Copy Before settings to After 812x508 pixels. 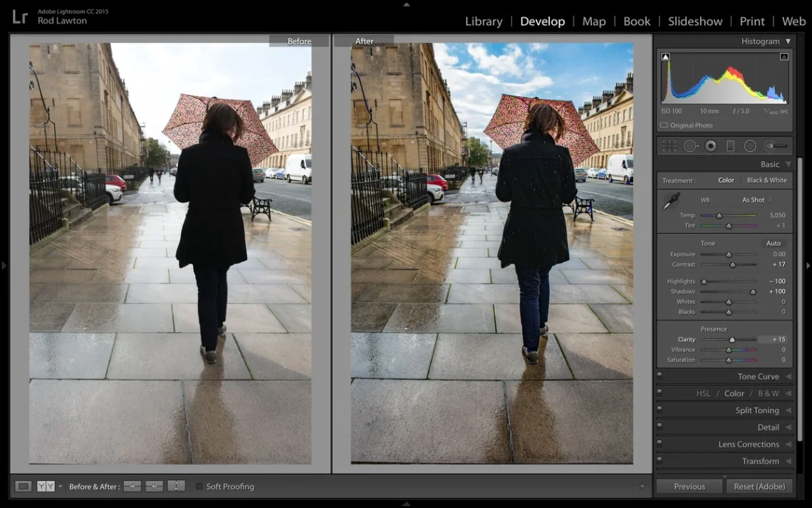(132, 486)
